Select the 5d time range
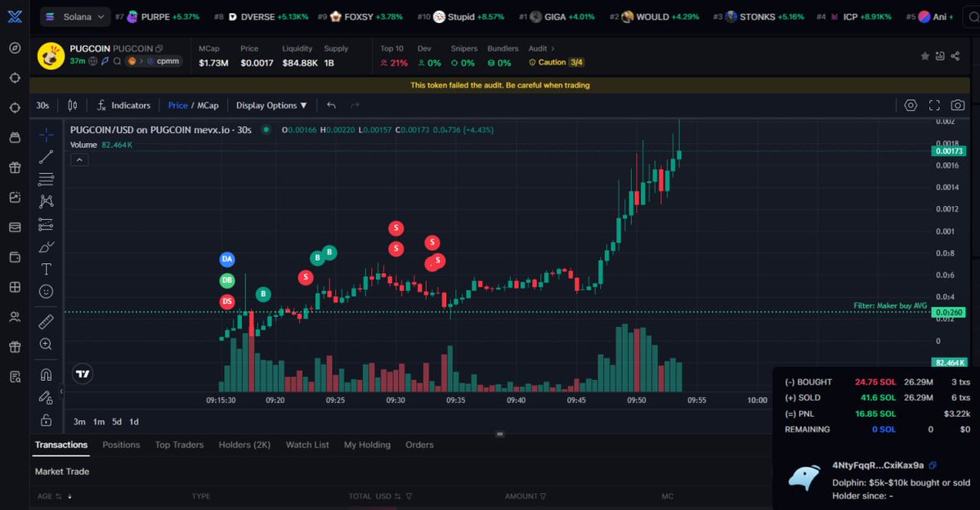This screenshot has width=980, height=510. click(x=117, y=421)
